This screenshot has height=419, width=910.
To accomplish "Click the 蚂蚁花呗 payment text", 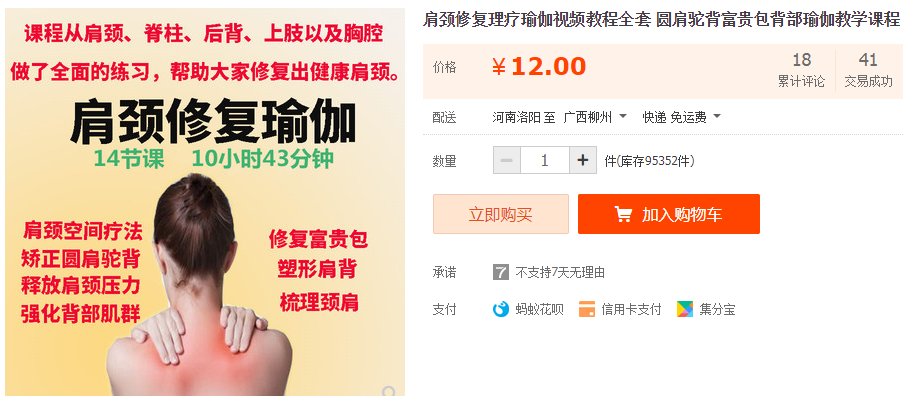I will pos(539,309).
